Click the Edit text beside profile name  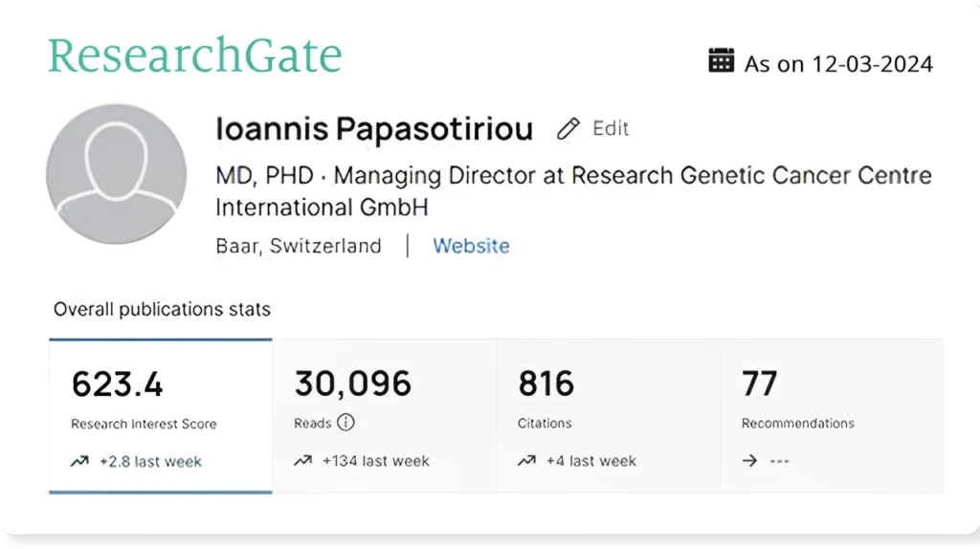611,128
